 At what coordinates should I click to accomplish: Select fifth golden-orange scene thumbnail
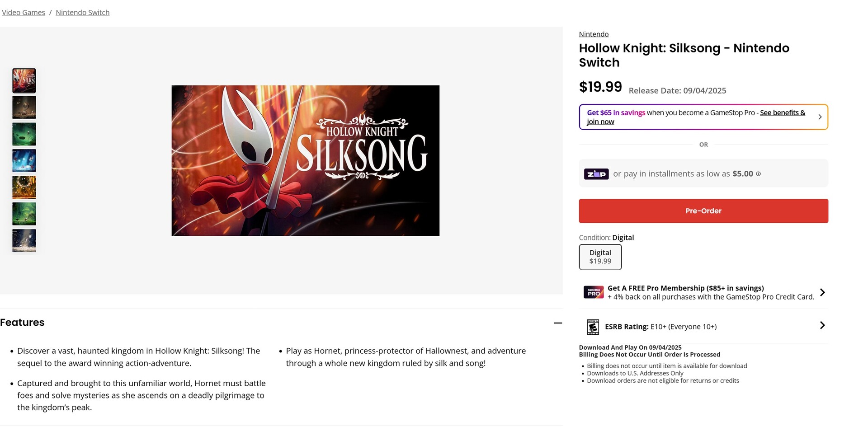[24, 187]
